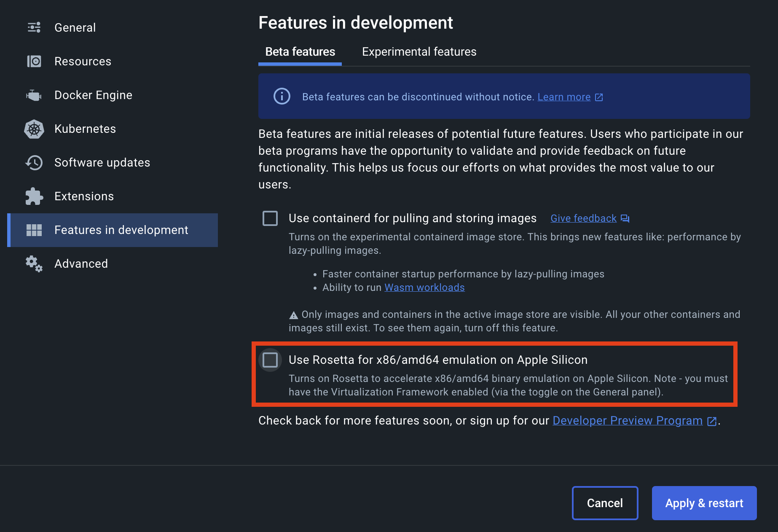Click the Resources disk icon
This screenshot has width=778, height=532.
[34, 61]
